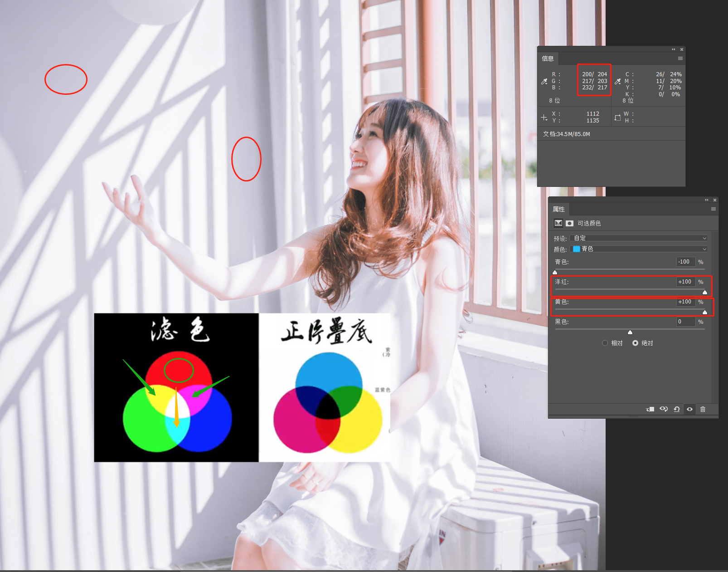The image size is (728, 572).
Task: Click the 黑色 (Black) slider handle
Action: (x=630, y=332)
